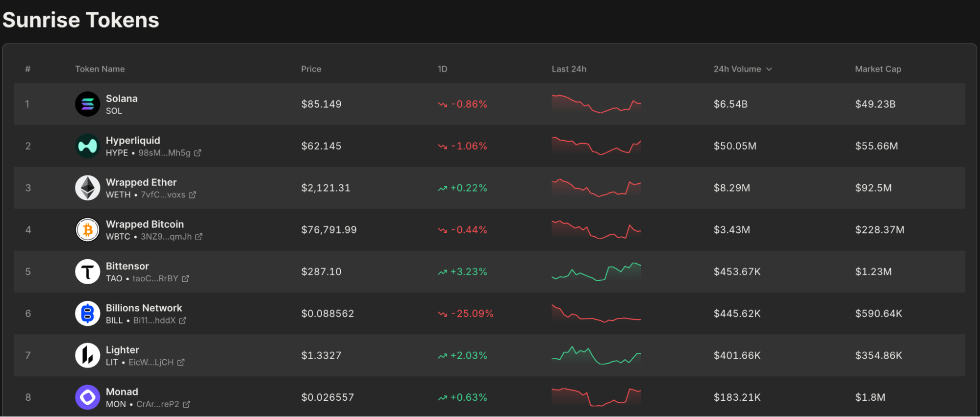Sort by the Price column header
The height and width of the screenshot is (417, 980).
tap(311, 69)
